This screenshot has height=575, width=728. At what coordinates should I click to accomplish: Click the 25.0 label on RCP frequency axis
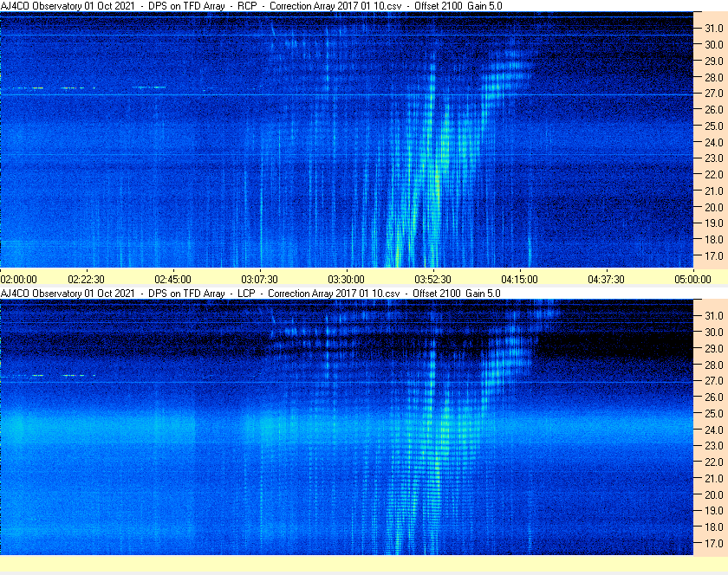[714, 126]
